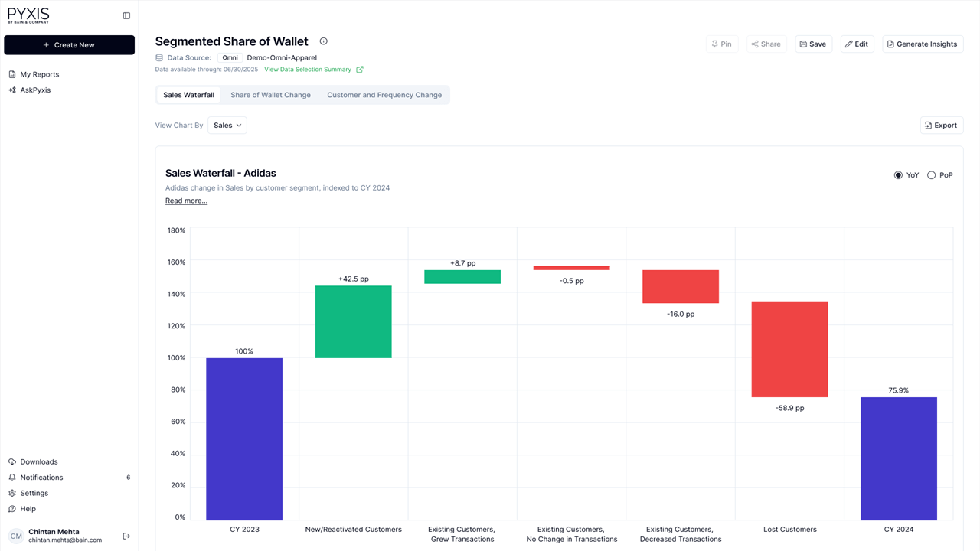Image resolution: width=980 pixels, height=551 pixels.
Task: Collapse the sidebar using the panel icon
Action: 126,15
